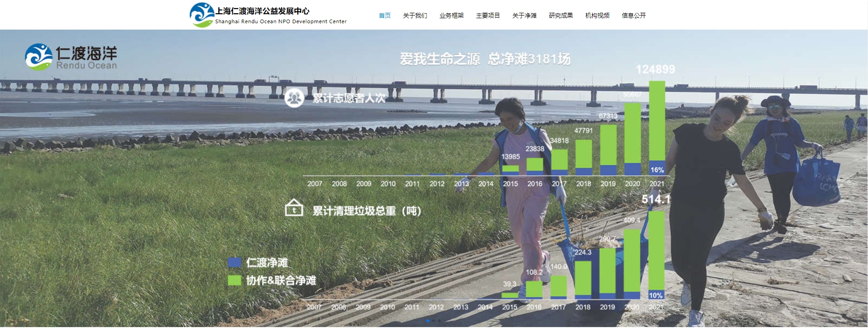The width and height of the screenshot is (868, 328).
Task: Open the 信息公开 disclosure page
Action: click(x=633, y=15)
